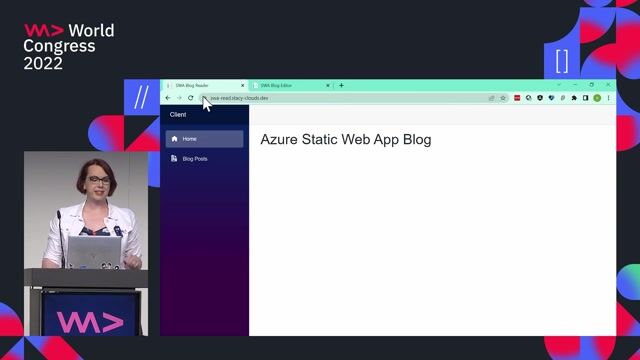Bookmark this page with the star icon
Screen dimensions: 640x360
503,98
